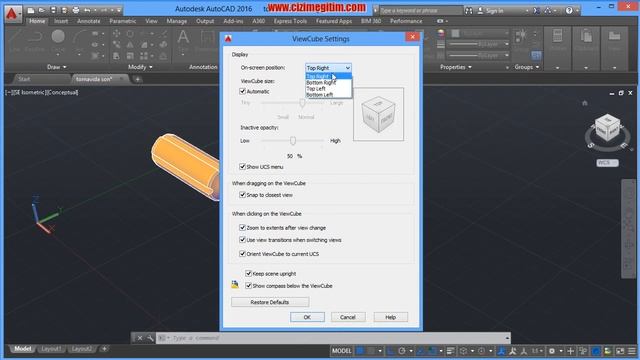The height and width of the screenshot is (360, 640).
Task: Click the ViewCube size slider handle
Action: (x=302, y=103)
